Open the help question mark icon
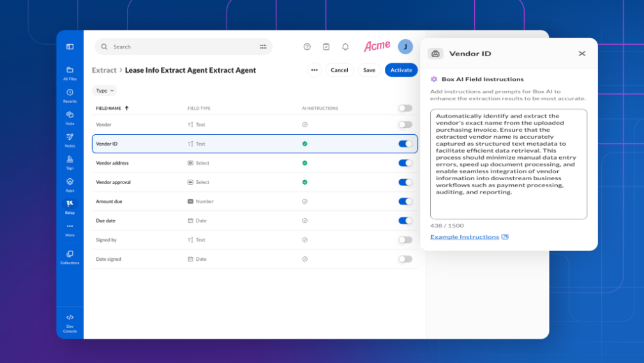 tap(307, 47)
